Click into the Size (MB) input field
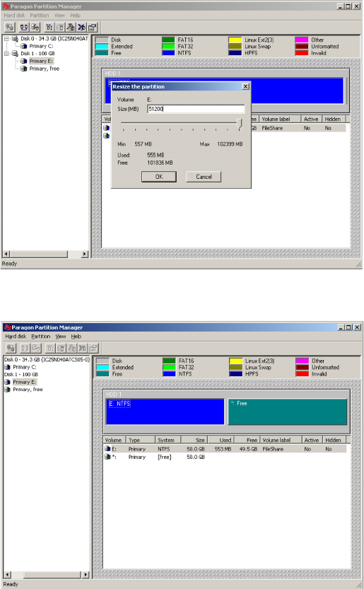The image size is (364, 589). (x=196, y=109)
